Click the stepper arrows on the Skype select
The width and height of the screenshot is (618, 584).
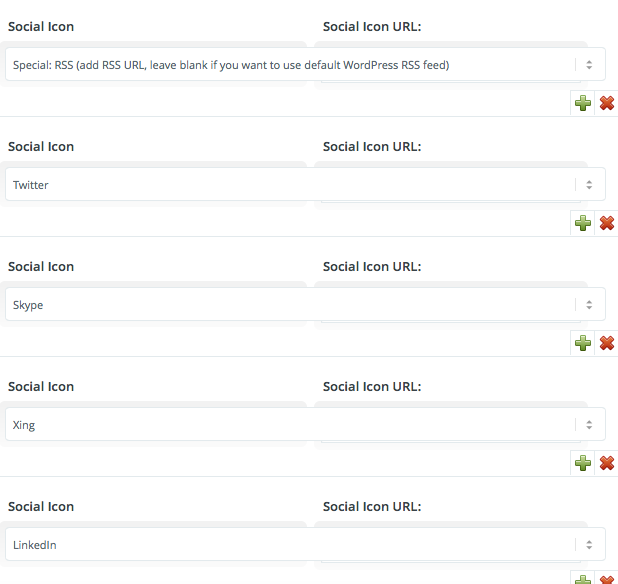(x=589, y=305)
